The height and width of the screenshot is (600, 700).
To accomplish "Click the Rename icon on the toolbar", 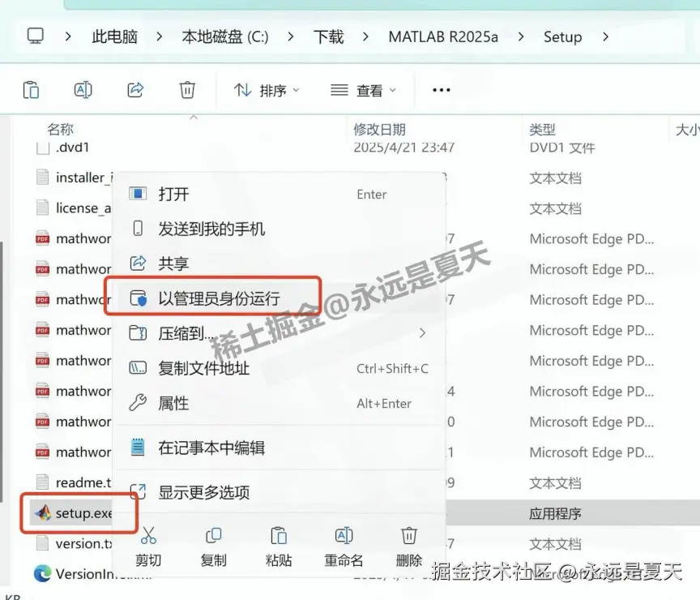I will point(83,90).
